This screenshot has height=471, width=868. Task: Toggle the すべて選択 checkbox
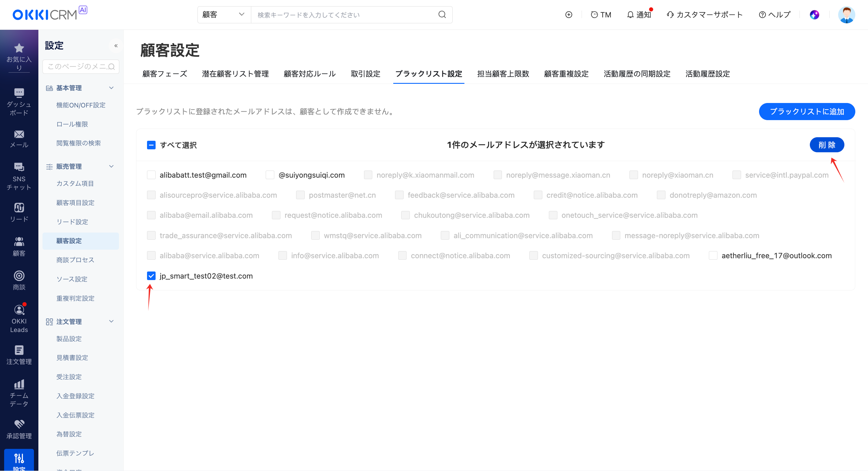pyautogui.click(x=151, y=145)
